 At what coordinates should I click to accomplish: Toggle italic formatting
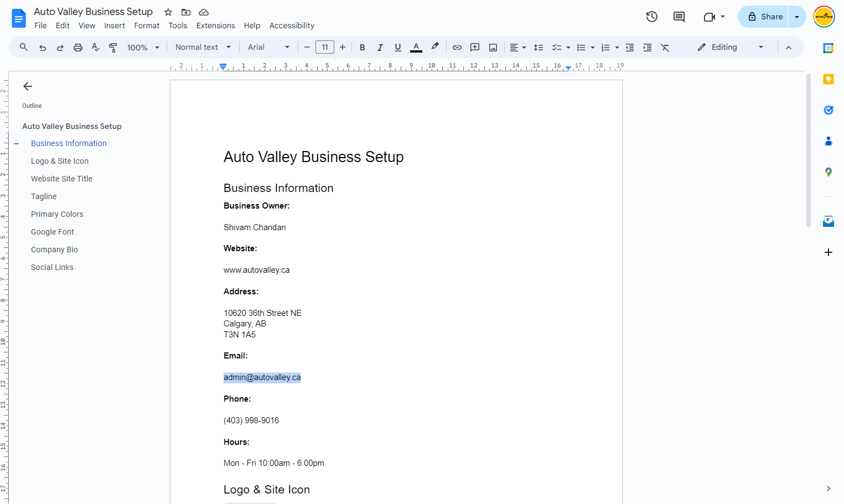pyautogui.click(x=380, y=48)
